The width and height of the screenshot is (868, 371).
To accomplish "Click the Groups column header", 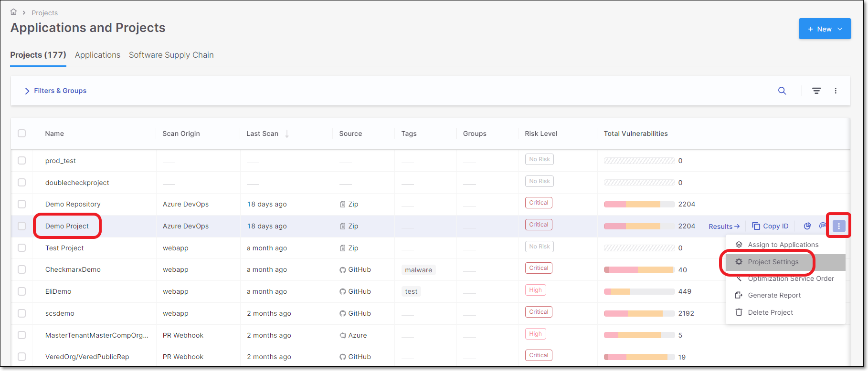I will [475, 134].
